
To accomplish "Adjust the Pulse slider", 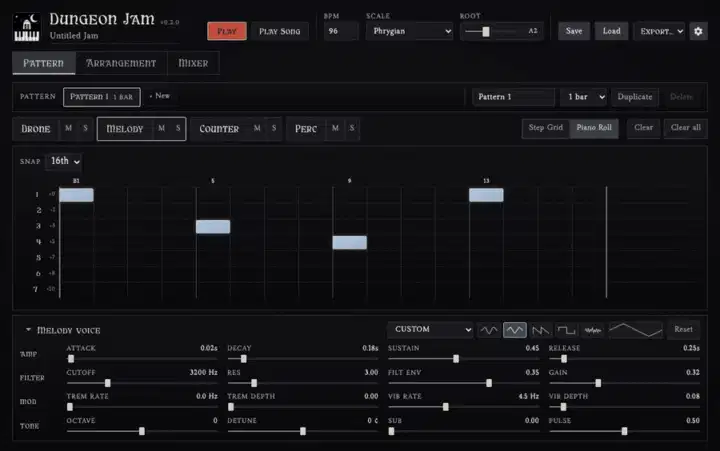I will pyautogui.click(x=624, y=431).
